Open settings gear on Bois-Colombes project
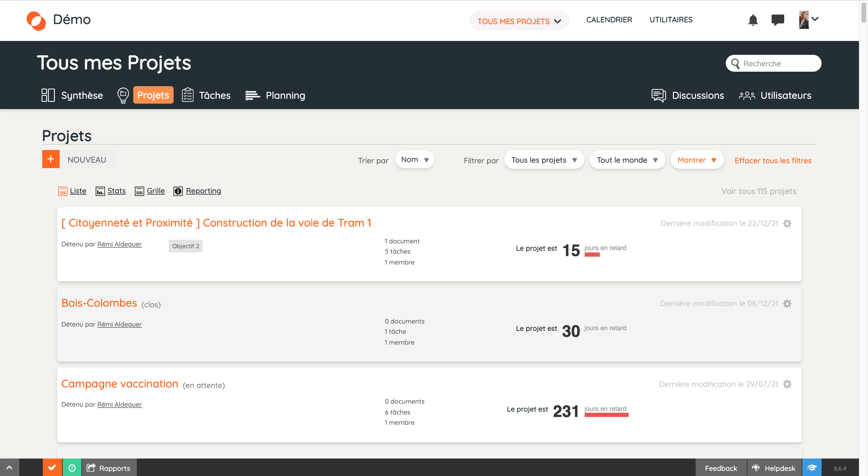Viewport: 868px width, 476px height. pyautogui.click(x=788, y=303)
